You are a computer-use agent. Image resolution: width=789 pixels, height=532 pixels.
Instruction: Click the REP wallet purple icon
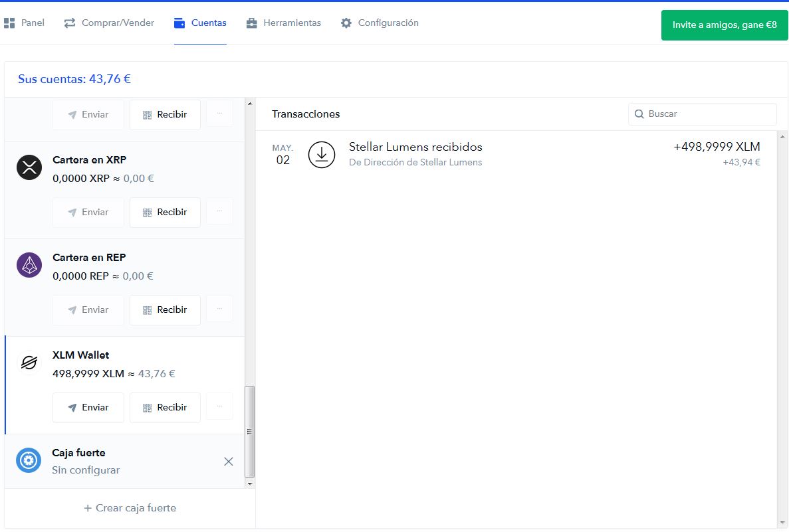pyautogui.click(x=29, y=265)
